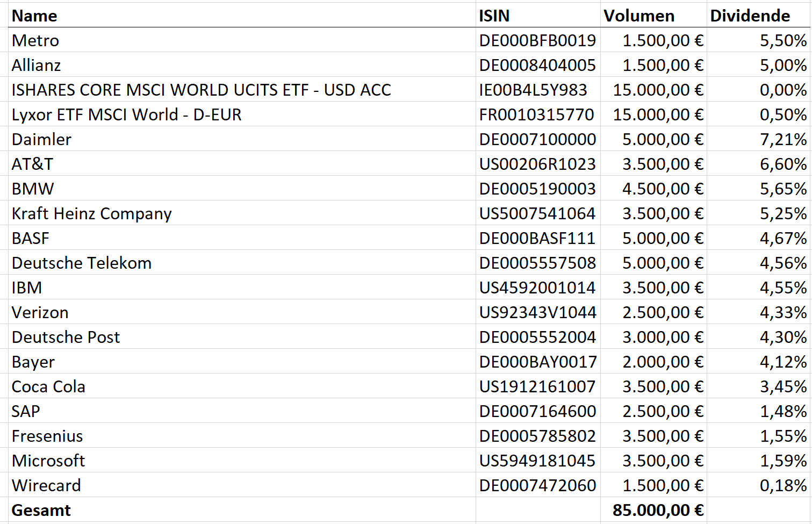Image resolution: width=812 pixels, height=524 pixels.
Task: Select the Dividende header cell
Action: coord(750,16)
